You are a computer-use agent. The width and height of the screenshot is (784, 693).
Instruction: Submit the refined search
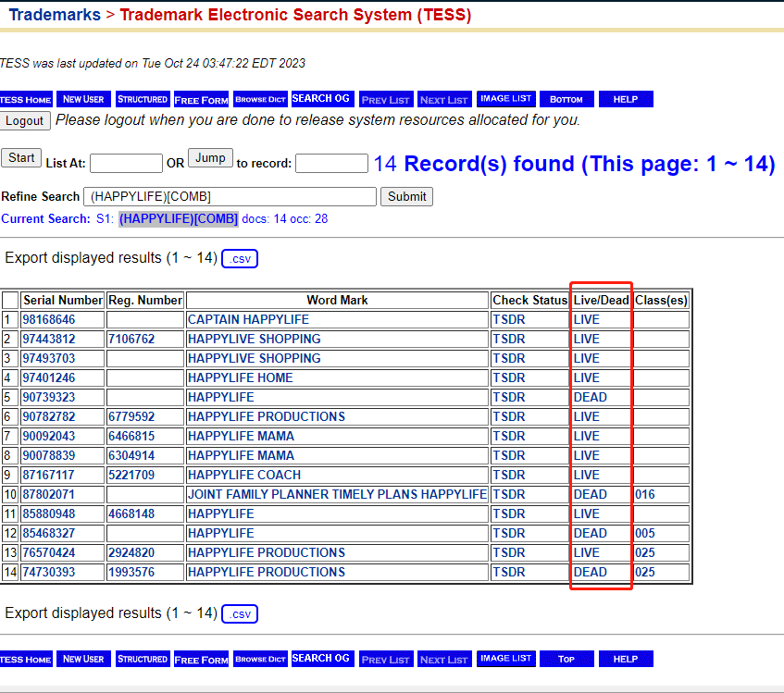[407, 196]
